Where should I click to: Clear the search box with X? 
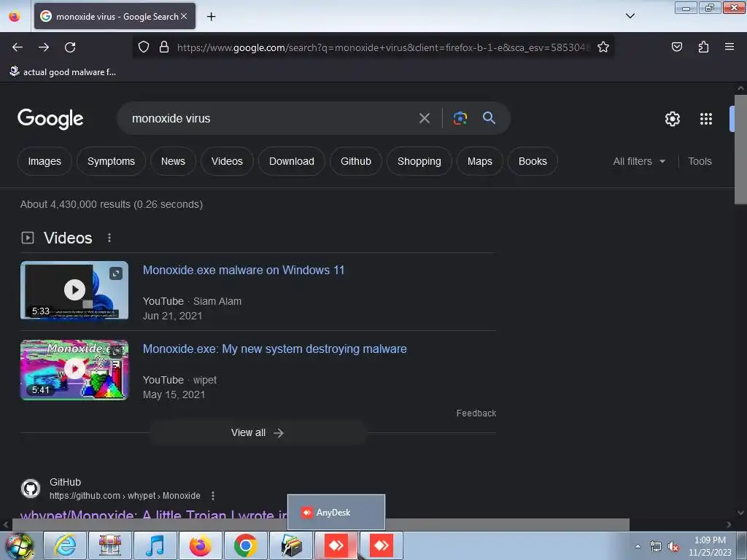point(424,118)
